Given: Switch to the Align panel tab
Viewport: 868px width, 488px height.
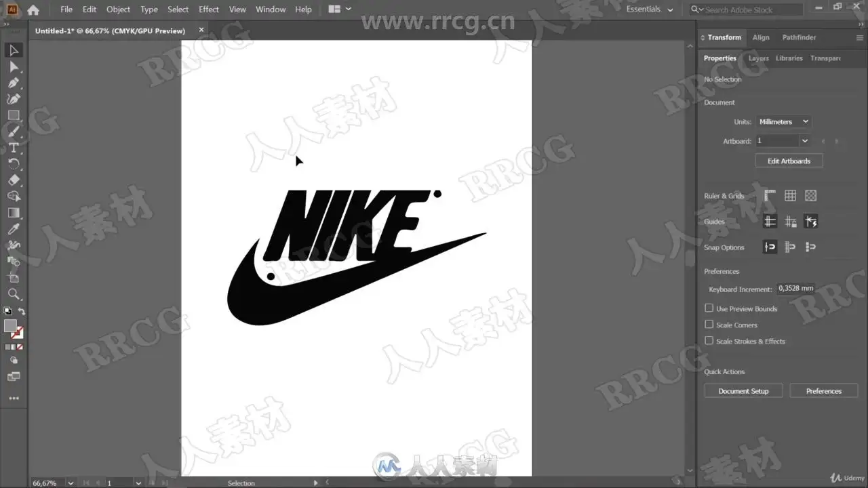Looking at the screenshot, I should [761, 37].
